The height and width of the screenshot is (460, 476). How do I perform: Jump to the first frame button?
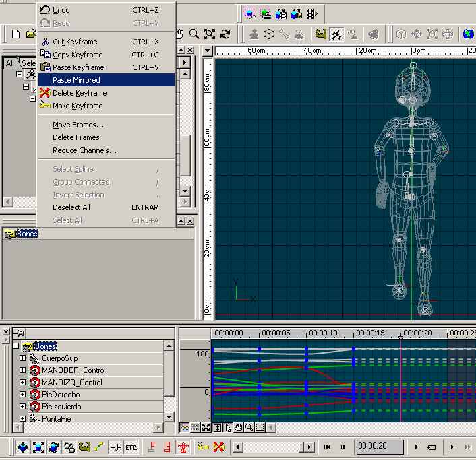pyautogui.click(x=327, y=447)
